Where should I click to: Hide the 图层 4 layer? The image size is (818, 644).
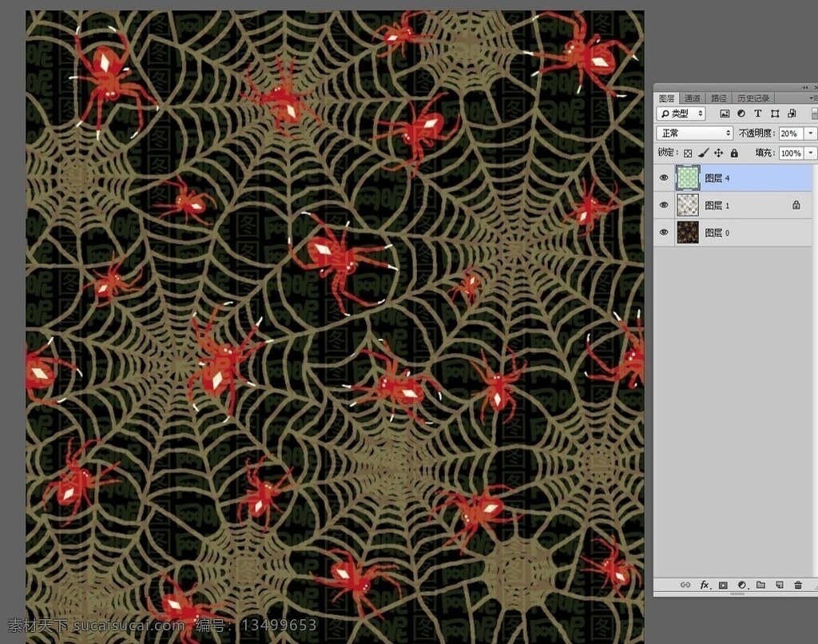[x=664, y=178]
